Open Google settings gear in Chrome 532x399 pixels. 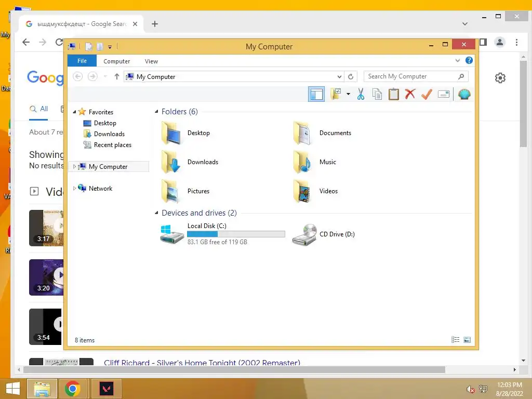500,78
